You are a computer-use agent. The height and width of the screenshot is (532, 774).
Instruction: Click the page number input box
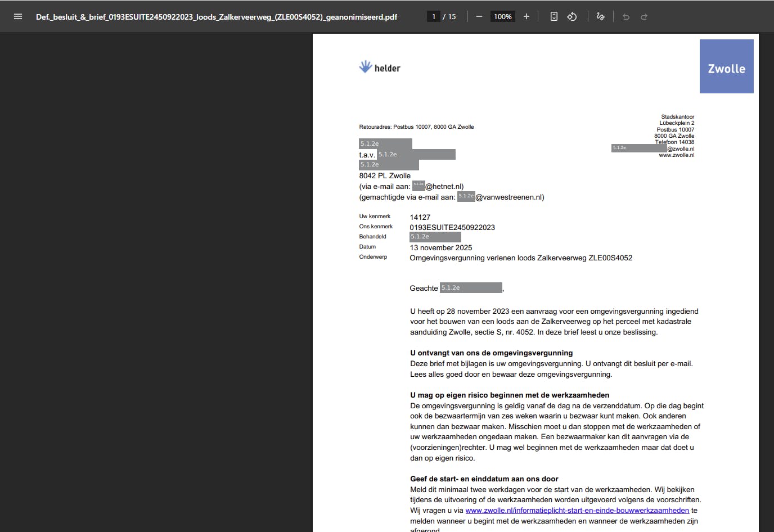tap(433, 16)
